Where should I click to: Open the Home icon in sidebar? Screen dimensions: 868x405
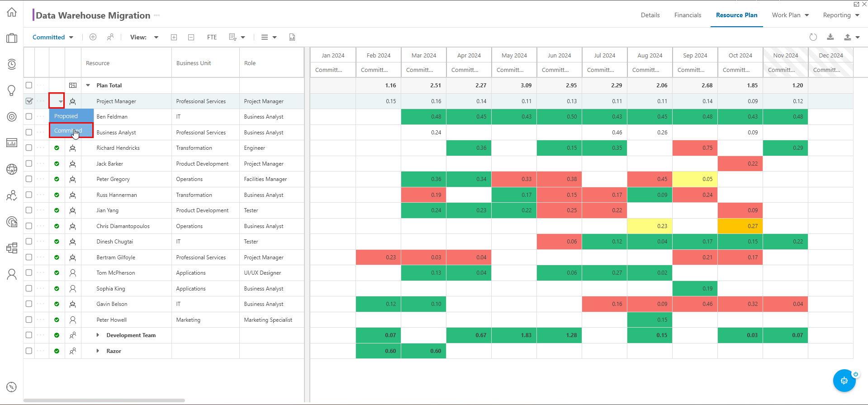pos(12,12)
